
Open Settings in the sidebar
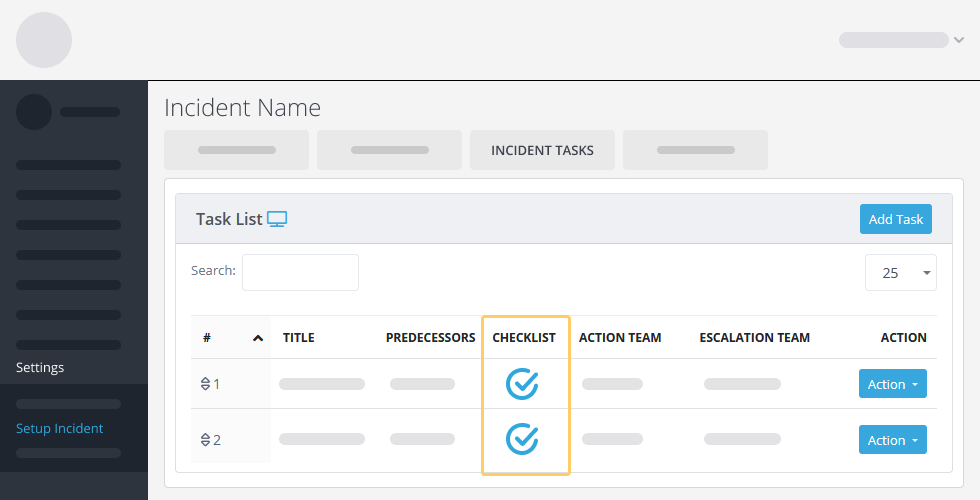(40, 368)
